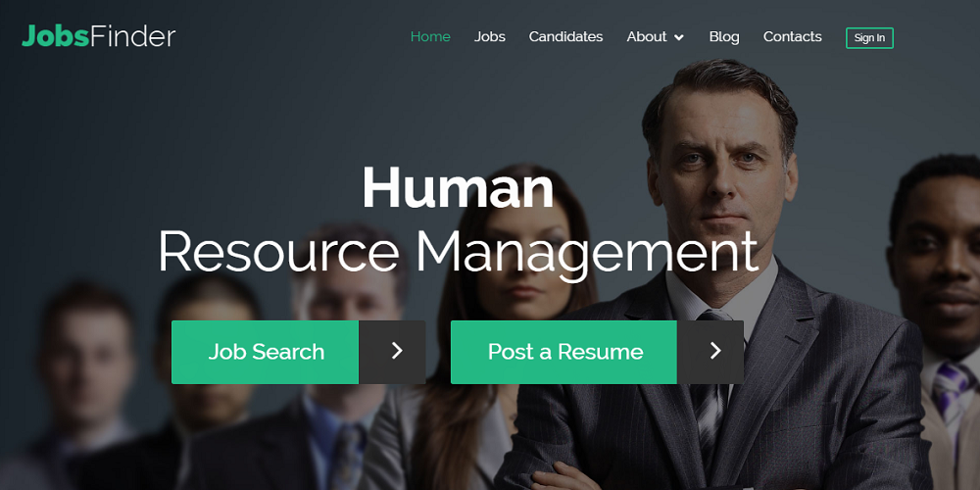Click the arrow icon beside Job Search
The image size is (980, 490).
396,351
